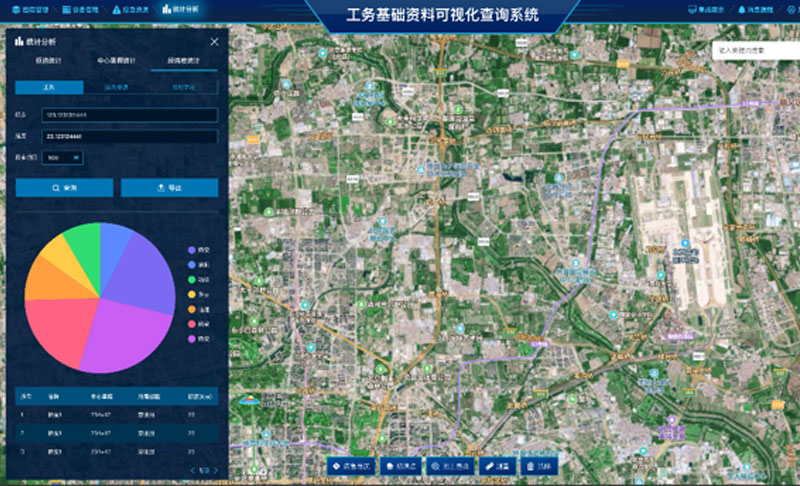Switch to the 中心里程统计 tab
Viewport: 800px width, 486px height.
click(x=117, y=61)
